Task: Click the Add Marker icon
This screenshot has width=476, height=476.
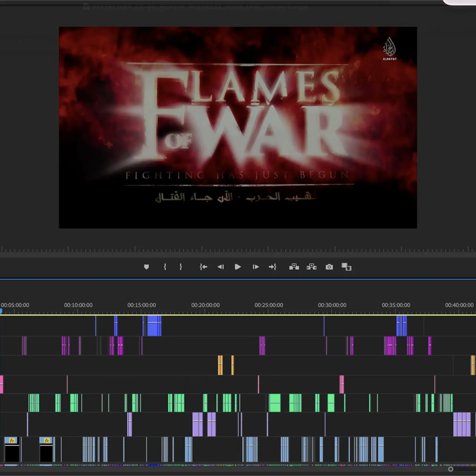Action: point(146,267)
